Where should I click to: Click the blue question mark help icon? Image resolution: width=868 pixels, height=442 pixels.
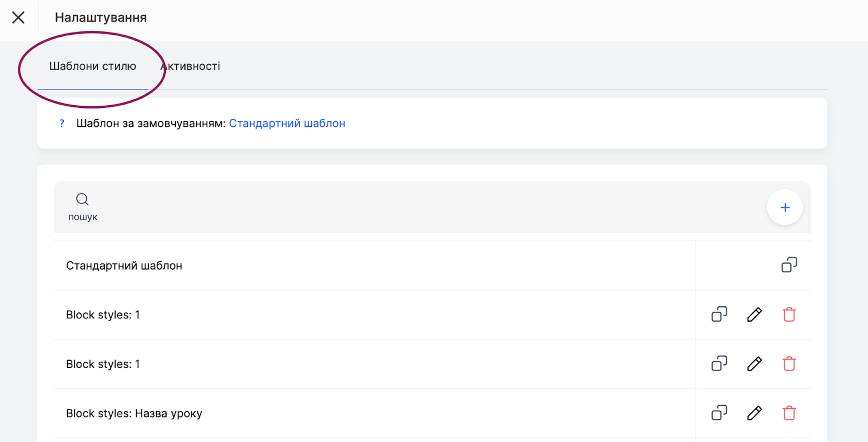click(x=62, y=124)
